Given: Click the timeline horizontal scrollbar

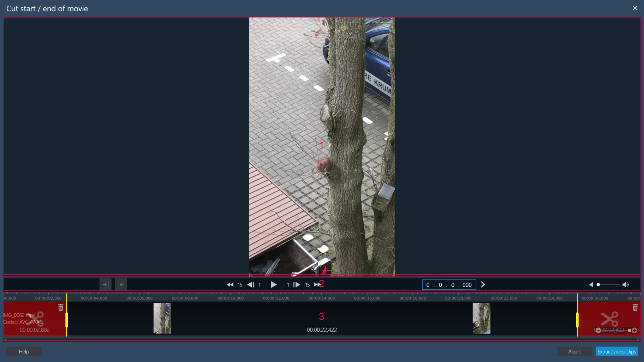Looking at the screenshot, I should point(322,339).
